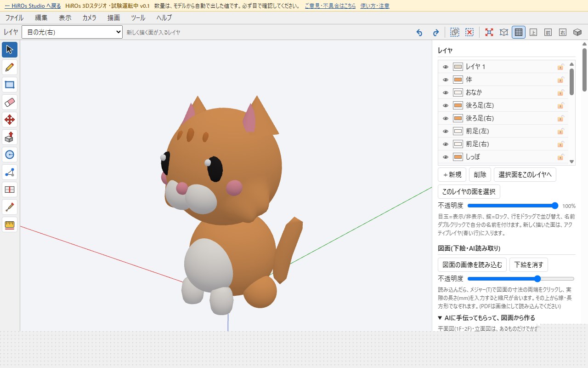Collapse the AIに手伝ってもらって section

tap(486, 318)
